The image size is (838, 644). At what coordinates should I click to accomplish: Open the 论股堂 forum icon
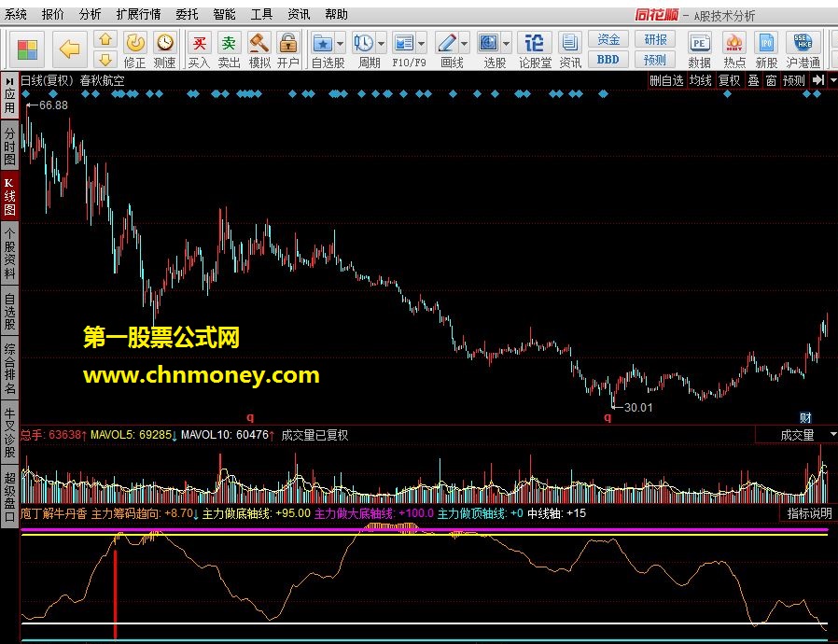[535, 43]
